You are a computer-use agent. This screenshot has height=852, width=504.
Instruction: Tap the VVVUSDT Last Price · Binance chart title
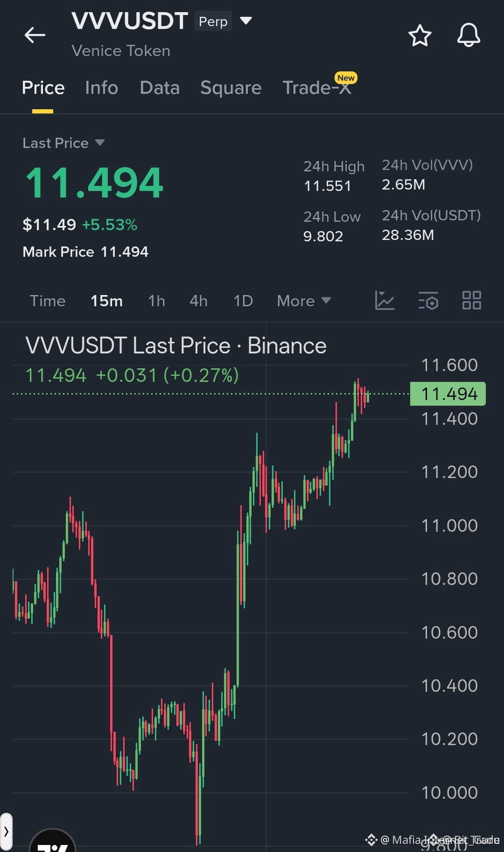[x=176, y=345]
